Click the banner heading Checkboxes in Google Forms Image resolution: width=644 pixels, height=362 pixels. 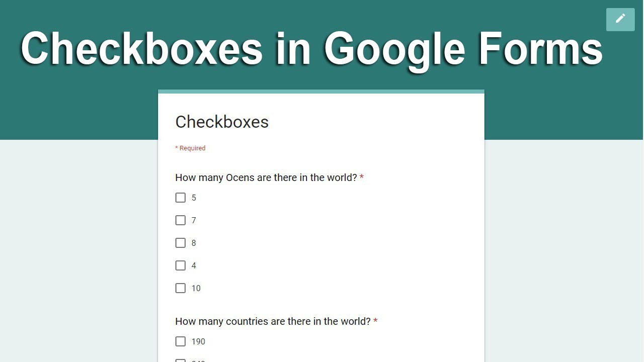tap(311, 49)
